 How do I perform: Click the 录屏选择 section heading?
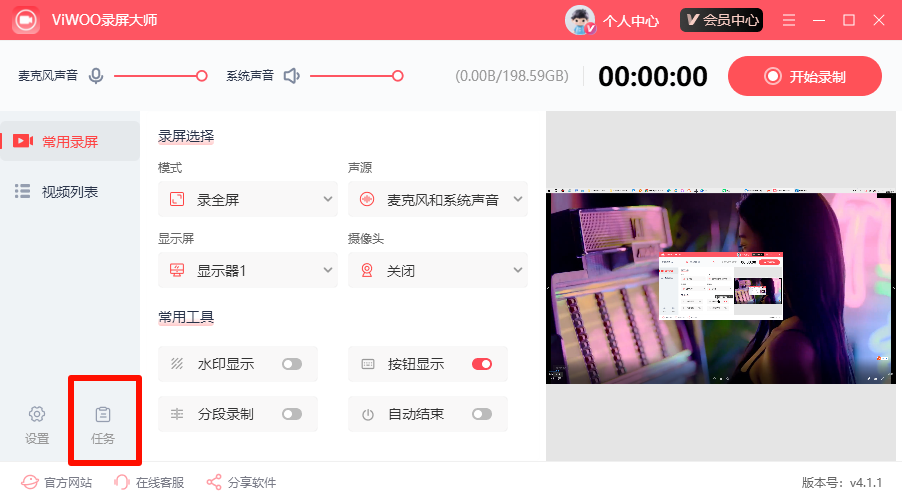[x=186, y=136]
